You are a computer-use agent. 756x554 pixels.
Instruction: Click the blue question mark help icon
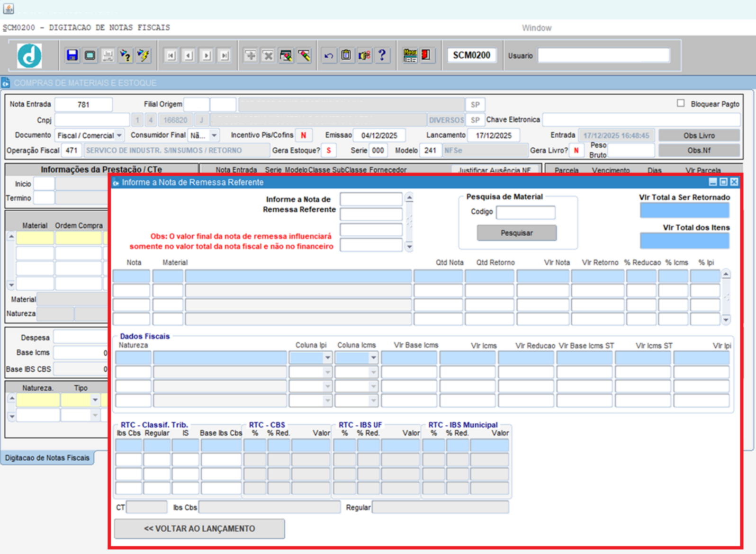click(382, 55)
